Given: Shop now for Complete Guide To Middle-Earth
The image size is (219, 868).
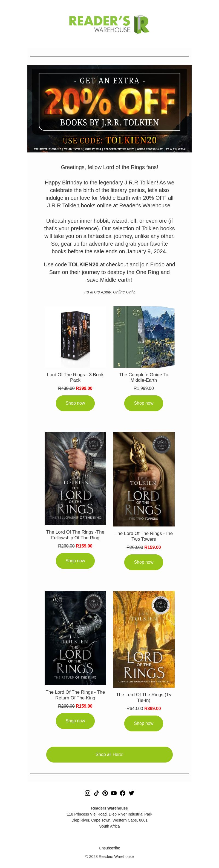Looking at the screenshot, I should [x=144, y=403].
